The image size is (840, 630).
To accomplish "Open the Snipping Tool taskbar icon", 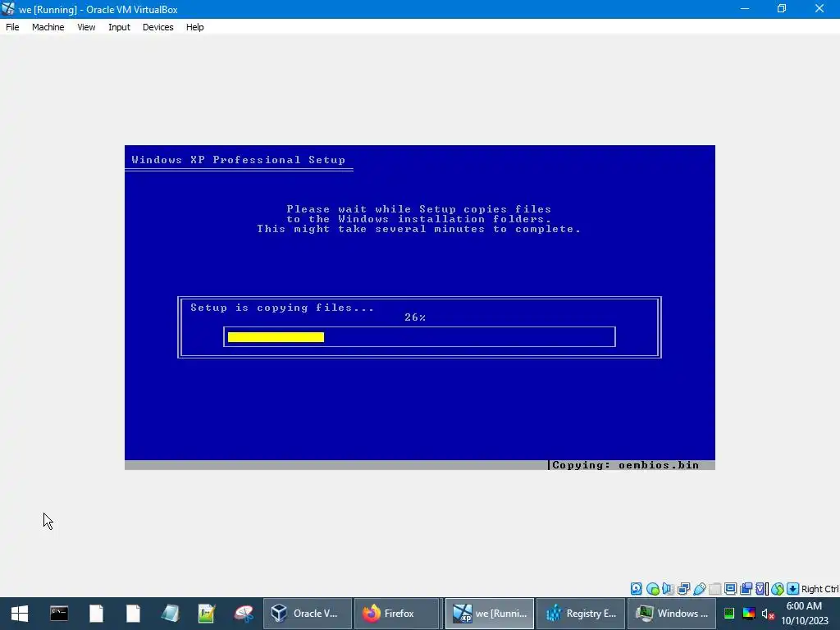I will [x=244, y=614].
